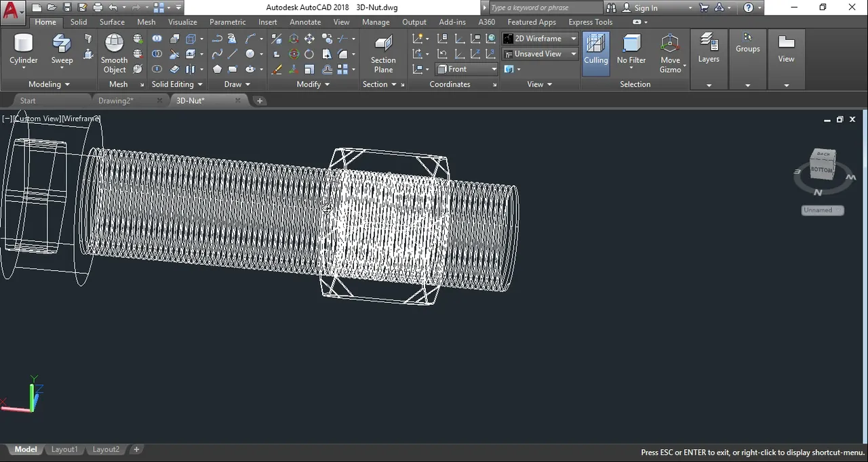Switch to the Layout2 tab
Image resolution: width=868 pixels, height=462 pixels.
point(106,449)
